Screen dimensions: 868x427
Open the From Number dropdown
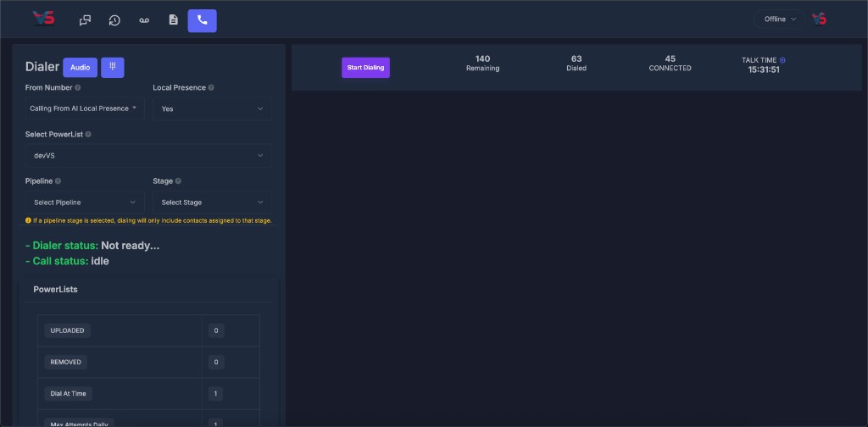(85, 108)
